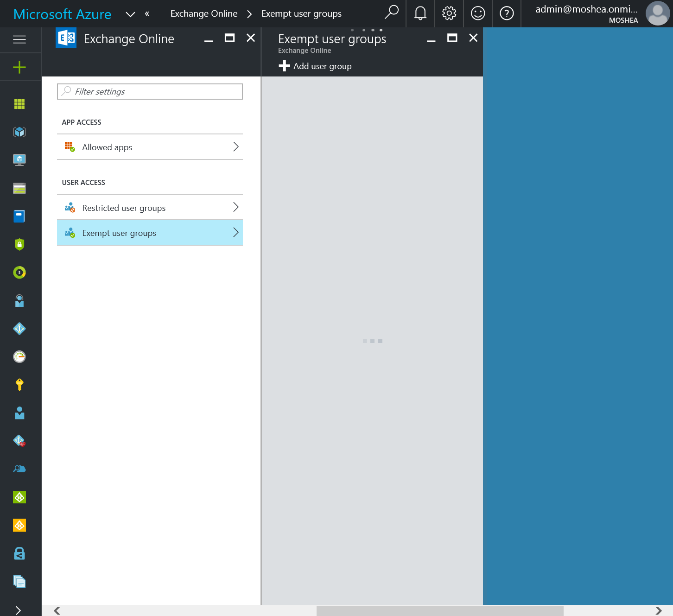Open the help question mark icon
Viewport: 673px width, 616px height.
507,13
